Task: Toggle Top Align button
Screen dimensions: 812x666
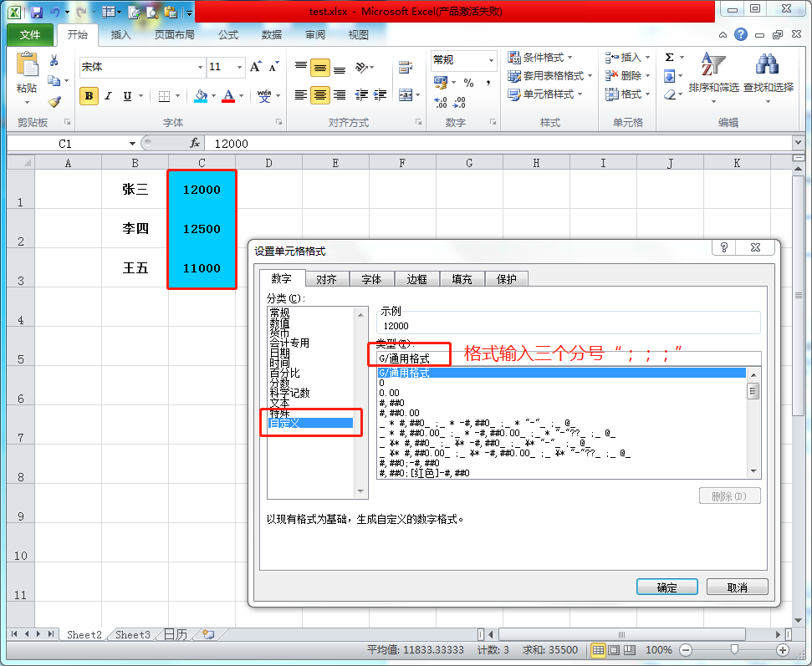Action: click(301, 67)
